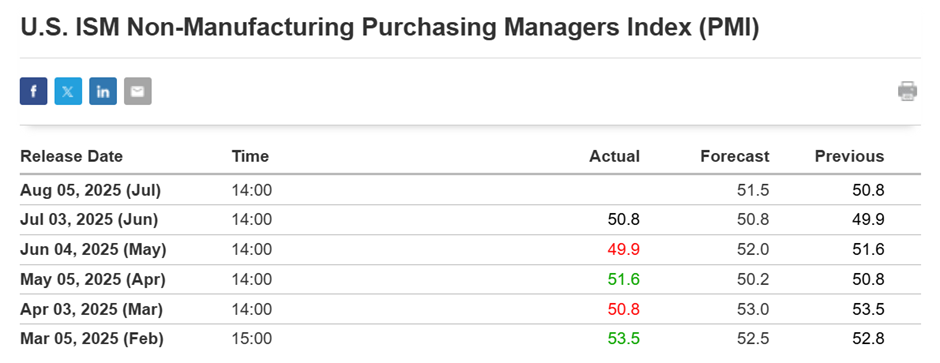Open the Apr 03, 2025 (Mar) release row

tap(470, 309)
